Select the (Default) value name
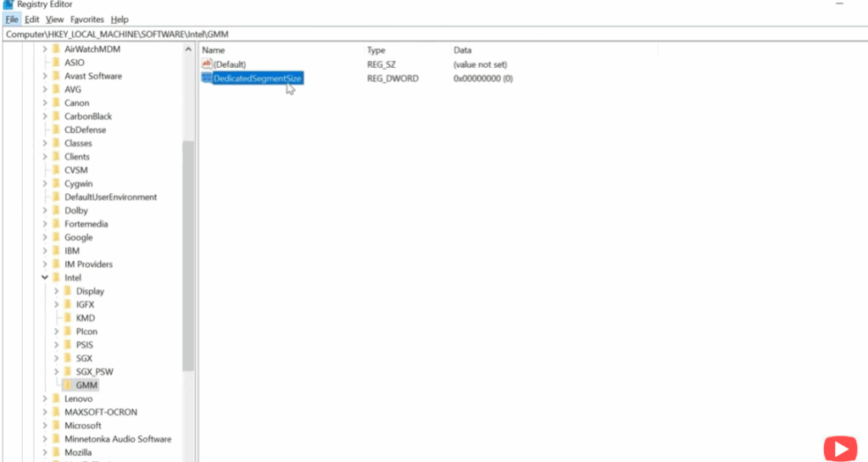Viewport: 868px width, 462px height. [230, 64]
